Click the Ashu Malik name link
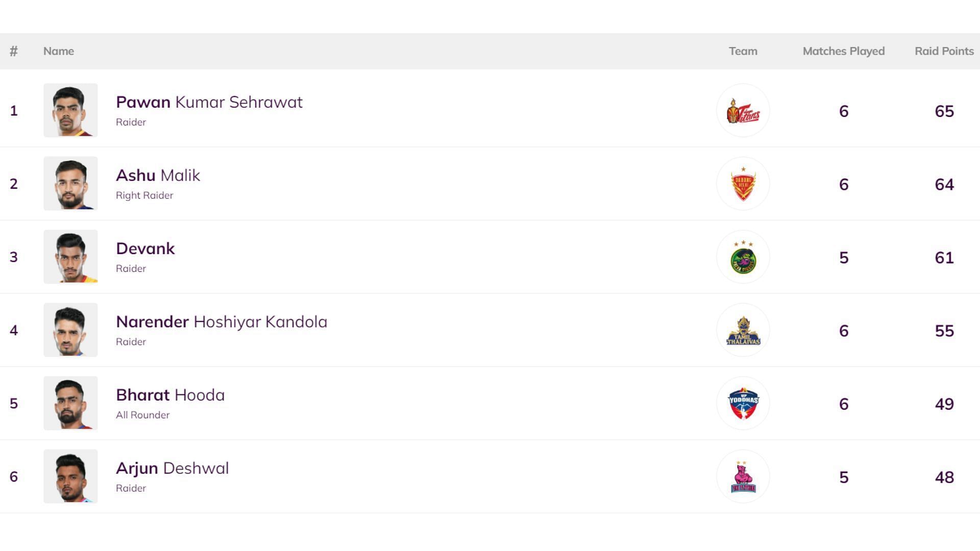980x551 pixels. 158,176
